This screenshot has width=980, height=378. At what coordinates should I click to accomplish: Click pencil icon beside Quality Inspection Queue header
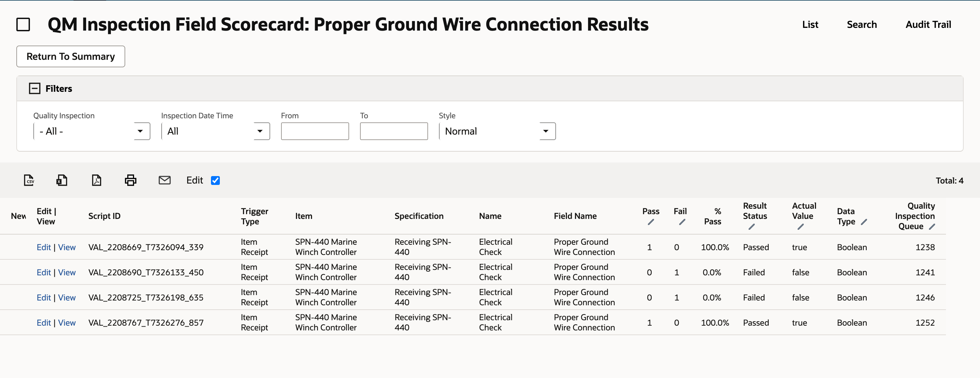(932, 227)
